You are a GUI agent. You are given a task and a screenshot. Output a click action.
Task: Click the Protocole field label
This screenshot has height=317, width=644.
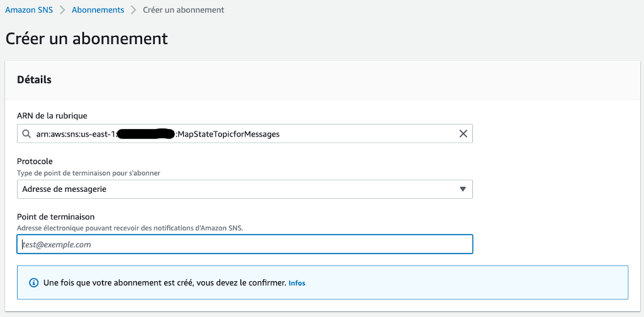coord(35,162)
